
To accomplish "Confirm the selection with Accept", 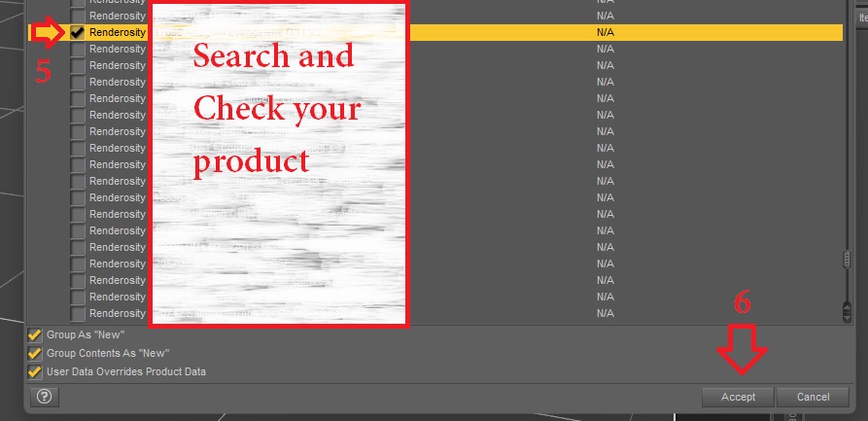I will click(738, 398).
